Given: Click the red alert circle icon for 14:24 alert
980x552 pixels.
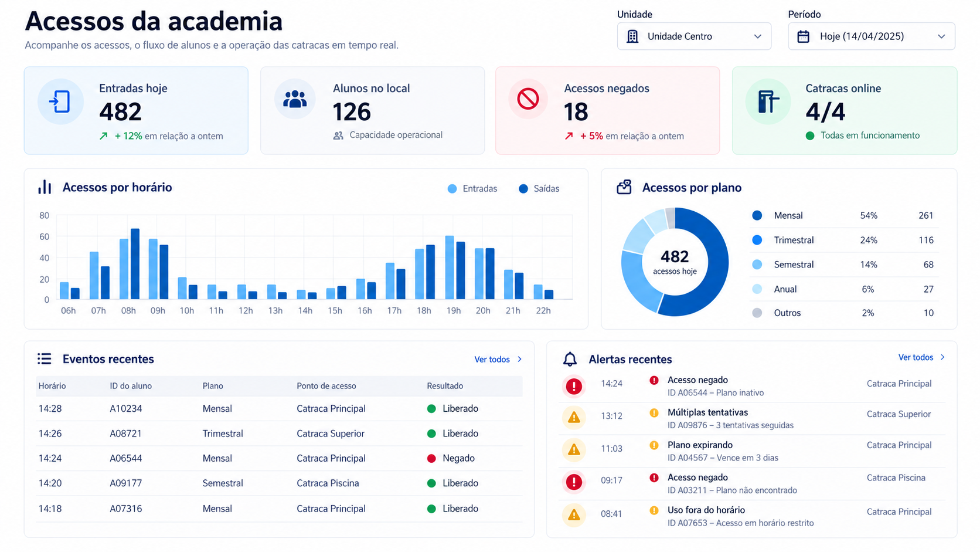Looking at the screenshot, I should [574, 386].
